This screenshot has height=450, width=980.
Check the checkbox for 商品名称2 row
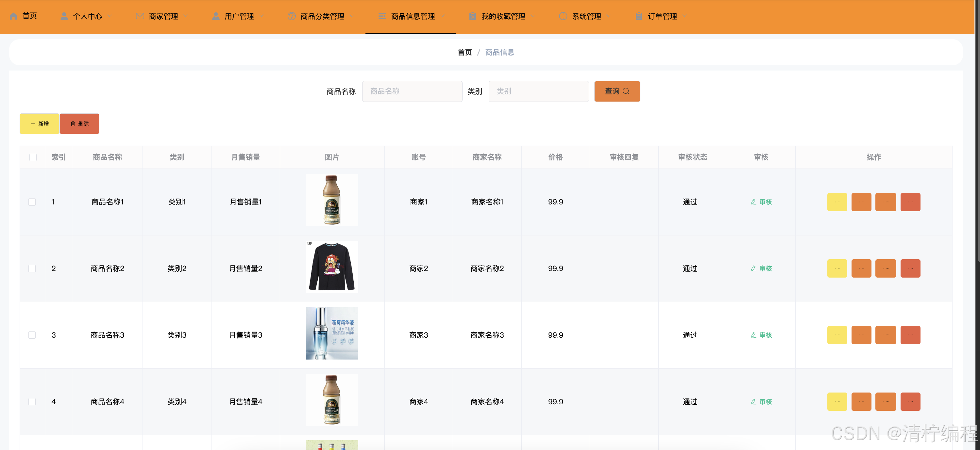click(32, 269)
